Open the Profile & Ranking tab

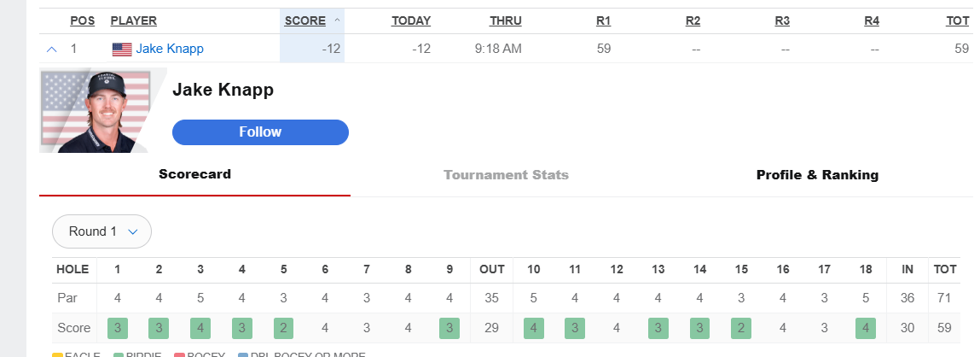pyautogui.click(x=817, y=175)
